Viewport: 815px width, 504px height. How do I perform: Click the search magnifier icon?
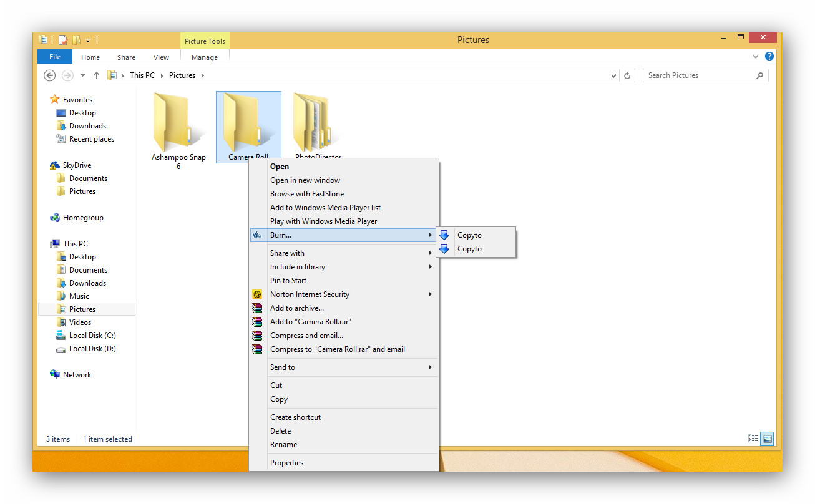click(759, 75)
